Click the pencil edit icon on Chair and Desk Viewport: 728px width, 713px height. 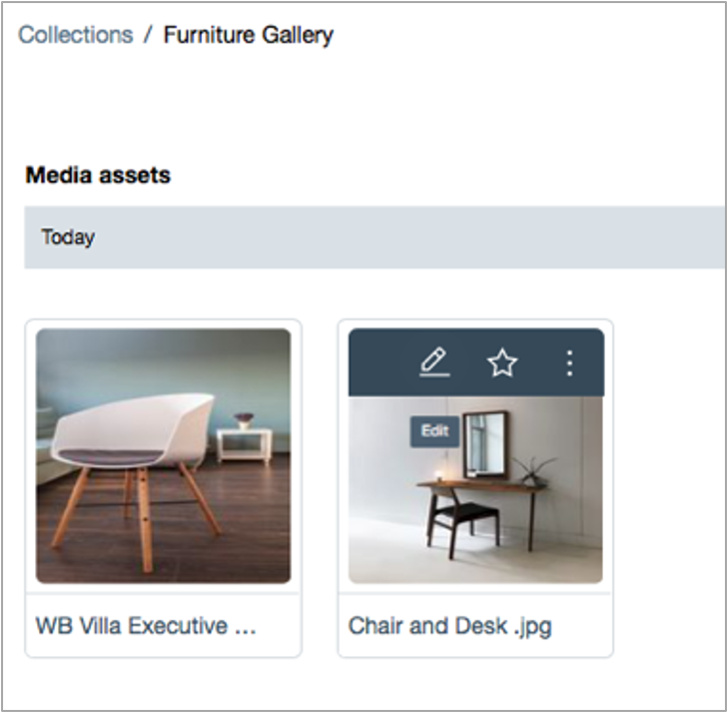[434, 362]
